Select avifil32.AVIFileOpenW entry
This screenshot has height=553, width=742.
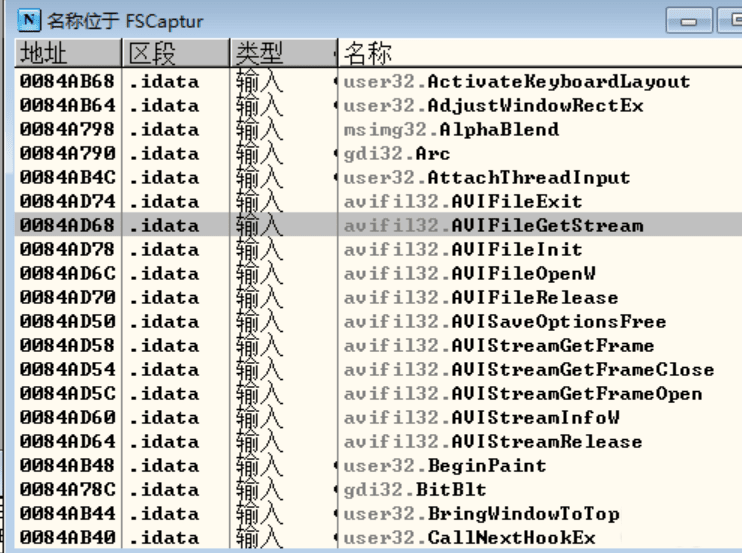(x=469, y=274)
